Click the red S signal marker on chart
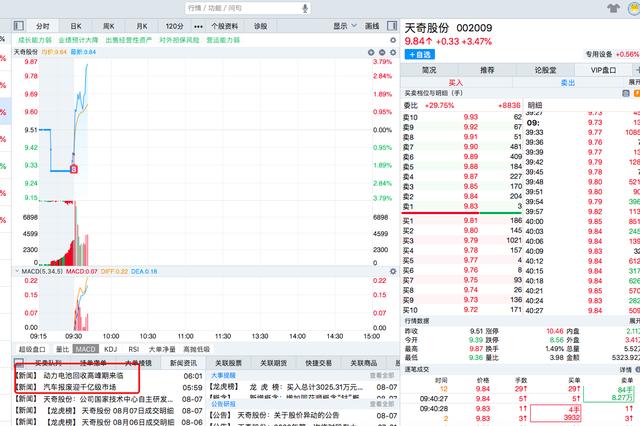Viewport: 640px width, 426px height. pyautogui.click(x=74, y=169)
